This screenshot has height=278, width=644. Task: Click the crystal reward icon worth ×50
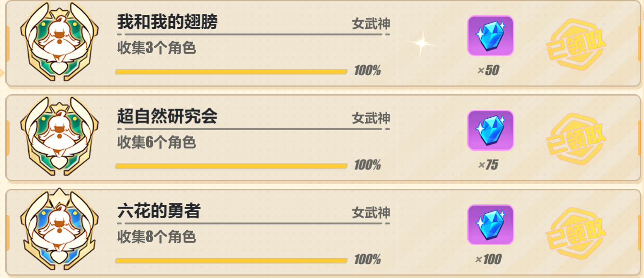point(491,36)
